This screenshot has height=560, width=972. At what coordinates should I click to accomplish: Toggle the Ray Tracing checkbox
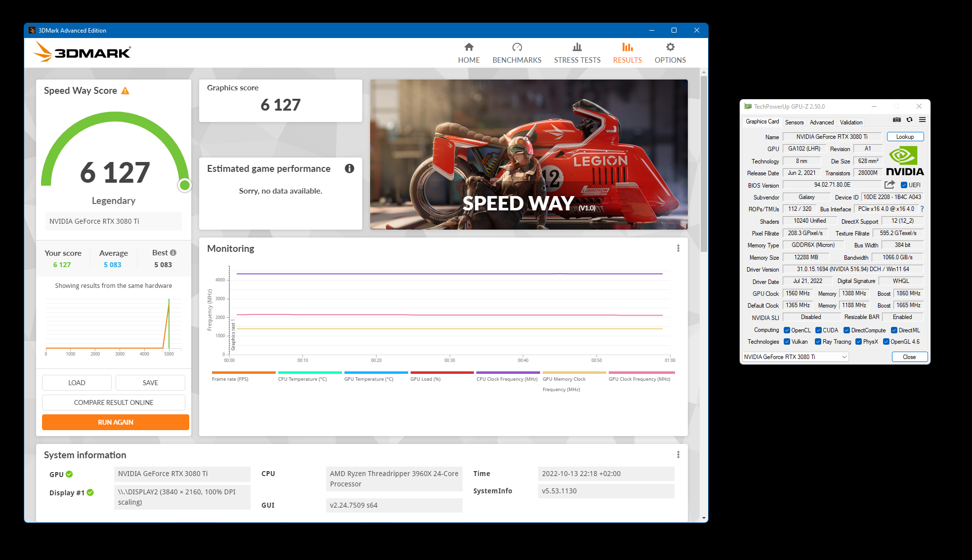pyautogui.click(x=818, y=342)
